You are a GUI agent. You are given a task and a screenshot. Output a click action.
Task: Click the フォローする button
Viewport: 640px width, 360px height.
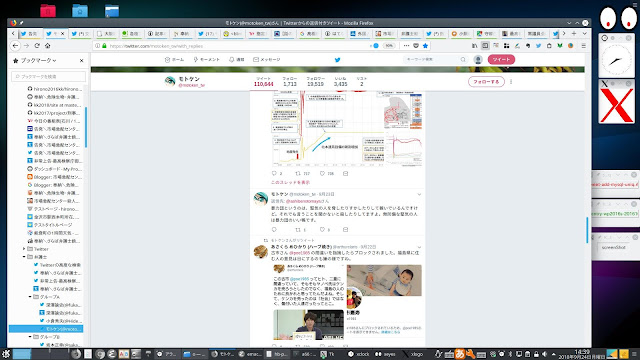[486, 82]
